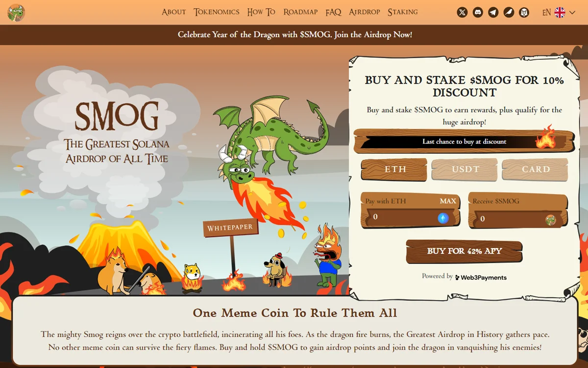The height and width of the screenshot is (368, 588).
Task: Open the Whitepaper signpost link
Action: pos(230,228)
